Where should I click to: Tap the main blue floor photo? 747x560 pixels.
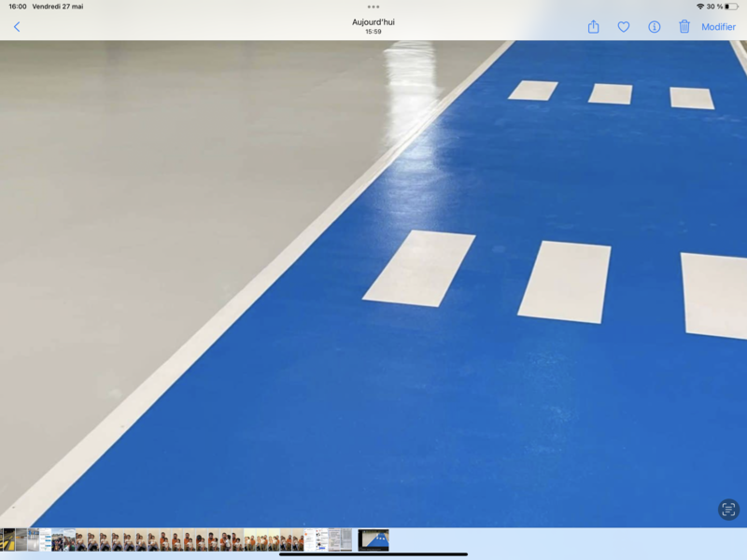373,280
